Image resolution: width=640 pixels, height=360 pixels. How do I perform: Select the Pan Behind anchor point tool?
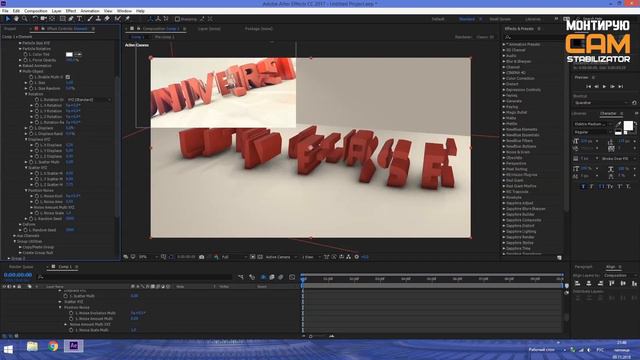click(x=52, y=19)
